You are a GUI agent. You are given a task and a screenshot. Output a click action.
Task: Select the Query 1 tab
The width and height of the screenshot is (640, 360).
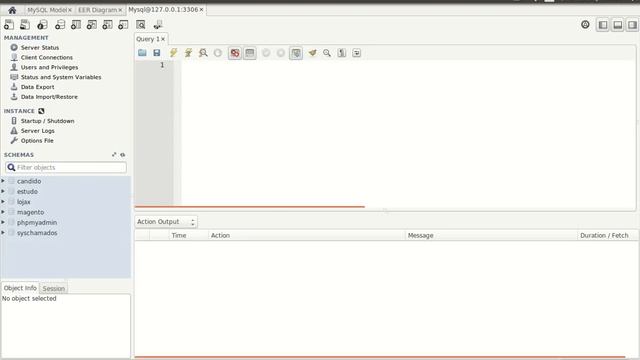pos(148,39)
